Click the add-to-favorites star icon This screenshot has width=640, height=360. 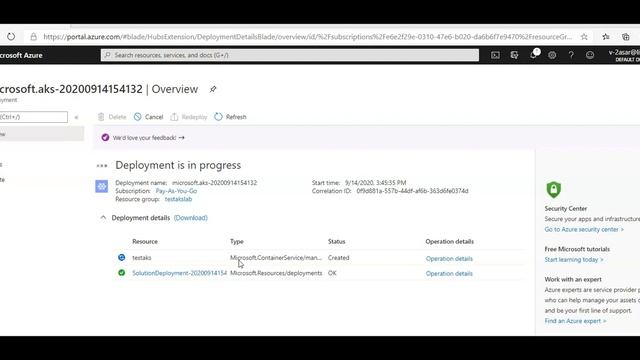584,37
